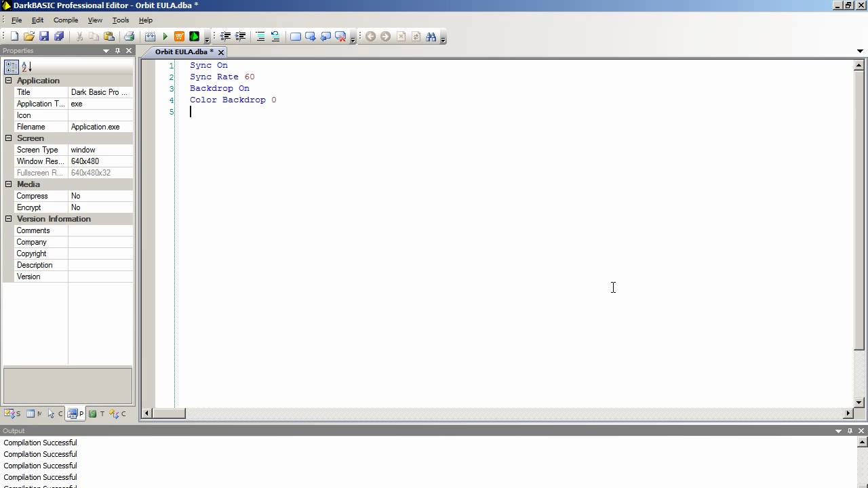Click the comment lines icon
Screen dimensions: 868x488
[260, 37]
